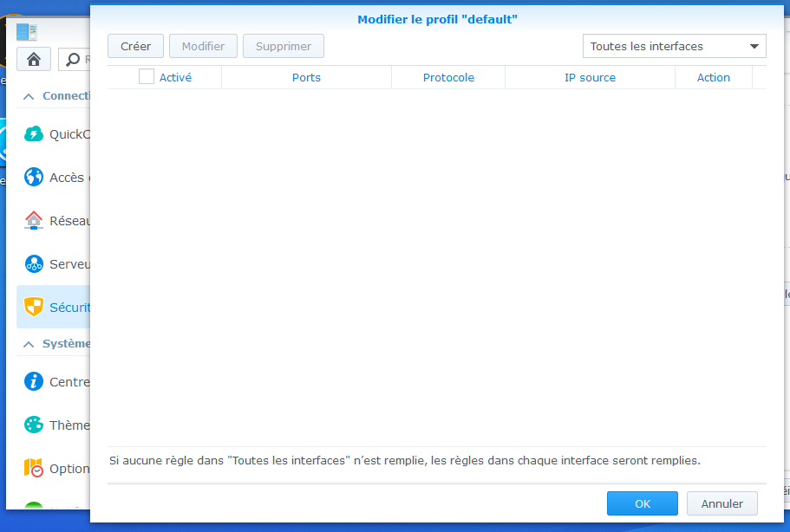Click the Action column header
The height and width of the screenshot is (532, 790).
pyautogui.click(x=714, y=77)
